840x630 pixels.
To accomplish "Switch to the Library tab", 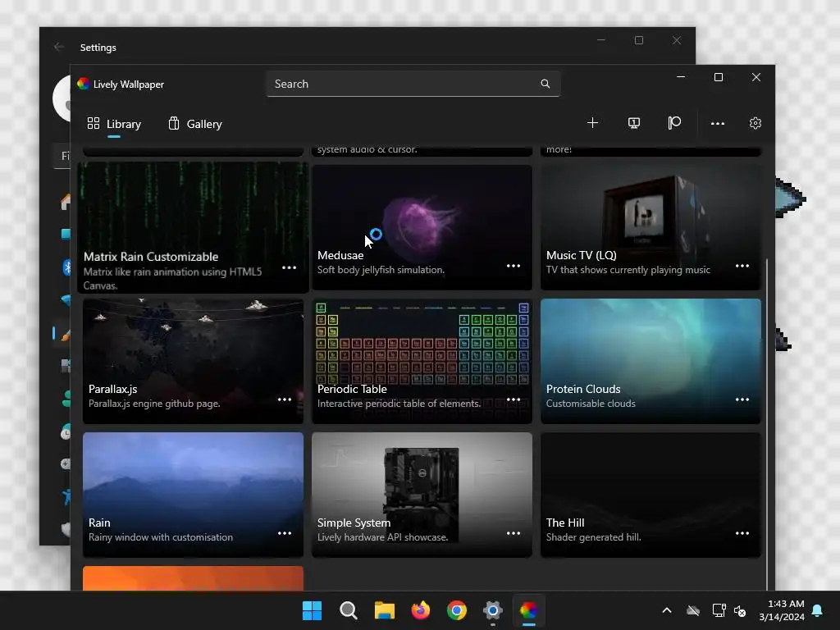I will (x=114, y=125).
